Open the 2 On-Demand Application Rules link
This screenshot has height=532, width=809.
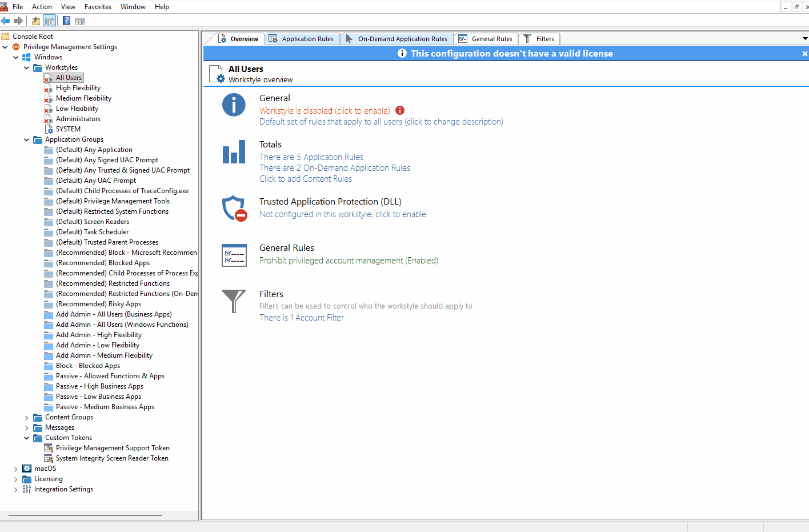335,168
